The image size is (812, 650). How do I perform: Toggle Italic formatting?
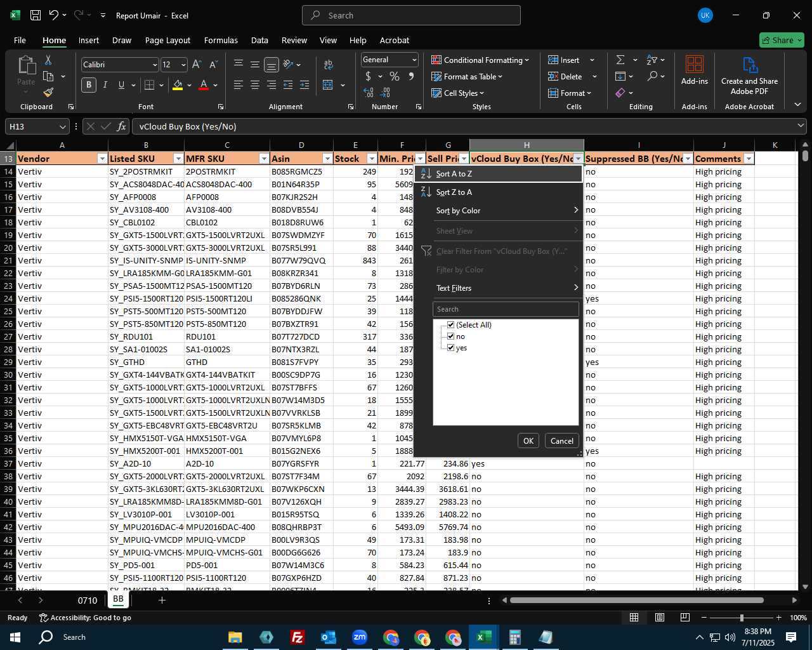[x=105, y=84]
